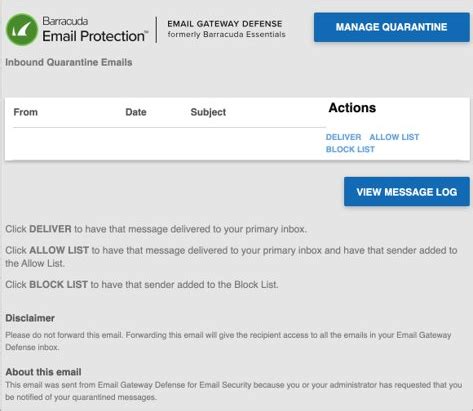Click the About this email heading
Viewport: 473px width, 411px height.
[43, 372]
